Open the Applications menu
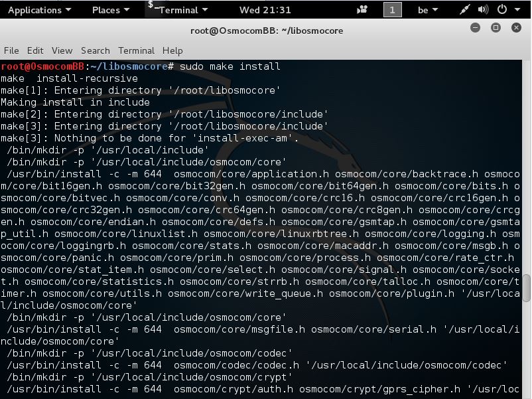 (39, 10)
